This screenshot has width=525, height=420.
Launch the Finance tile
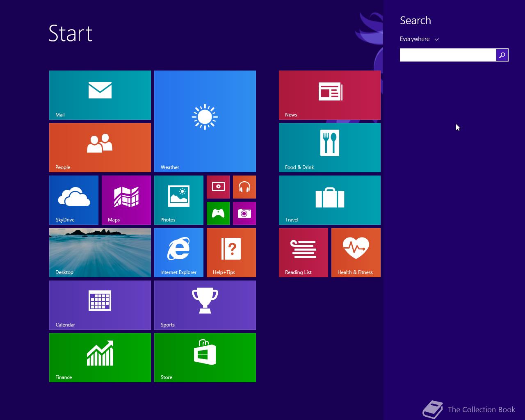point(100,358)
